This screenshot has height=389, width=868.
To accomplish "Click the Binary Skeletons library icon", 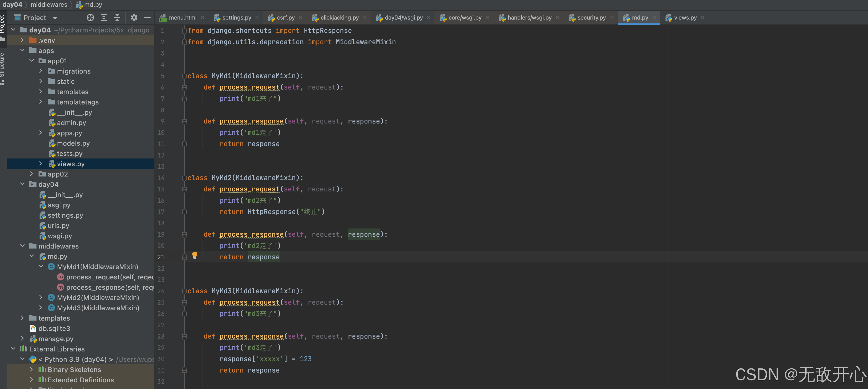I will coord(42,369).
